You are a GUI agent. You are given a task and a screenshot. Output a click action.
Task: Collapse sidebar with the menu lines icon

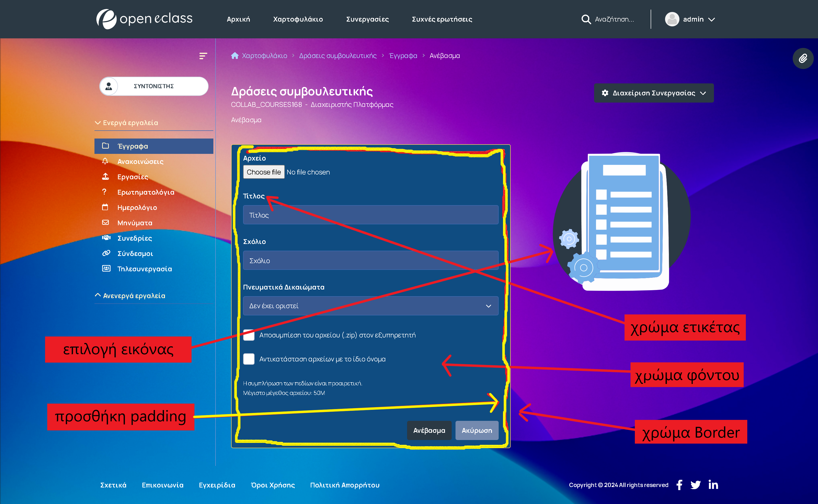203,56
